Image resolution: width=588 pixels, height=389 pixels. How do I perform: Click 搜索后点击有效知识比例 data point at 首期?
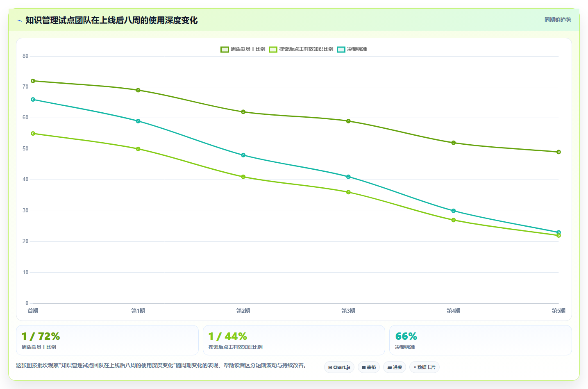tap(33, 134)
